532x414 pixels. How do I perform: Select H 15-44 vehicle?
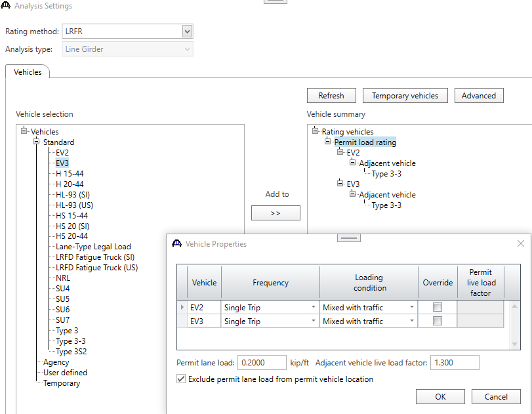[x=70, y=174]
